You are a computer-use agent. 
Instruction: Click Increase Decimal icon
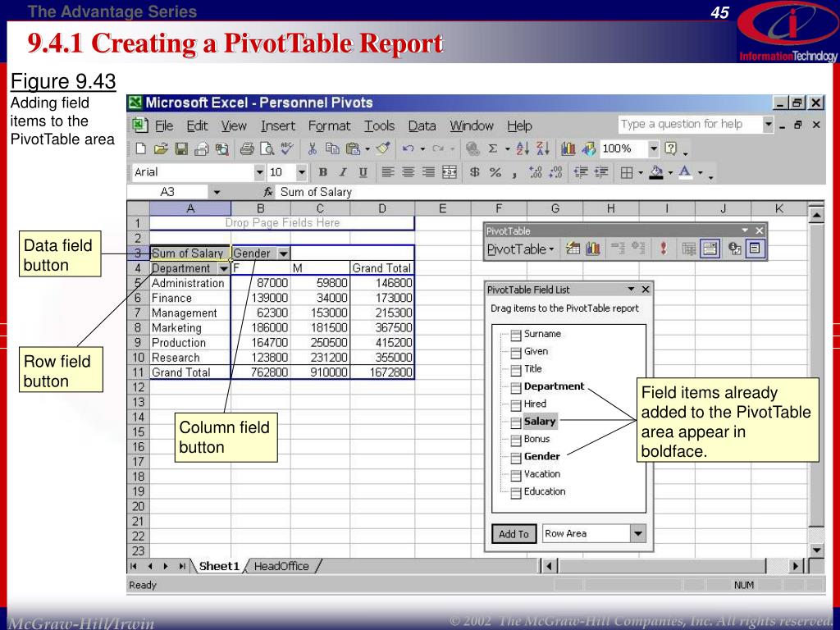[x=535, y=172]
